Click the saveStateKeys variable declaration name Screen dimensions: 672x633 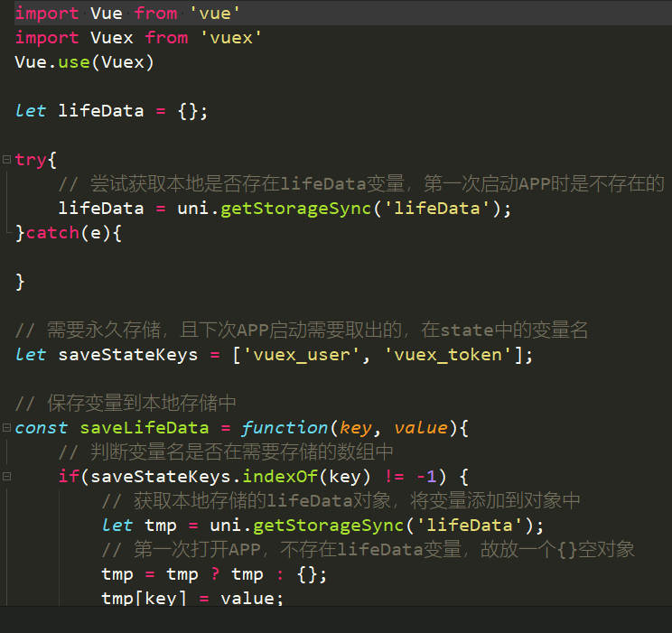128,355
